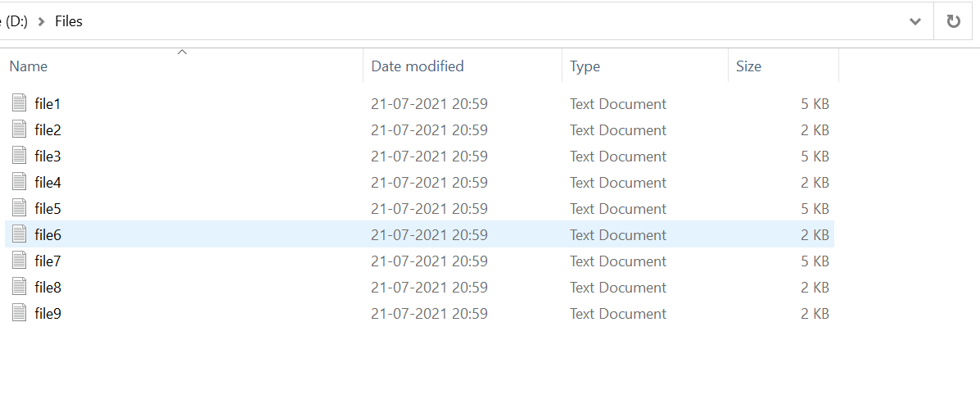Select the file2 document icon
The width and height of the screenshot is (980, 413).
pos(20,129)
